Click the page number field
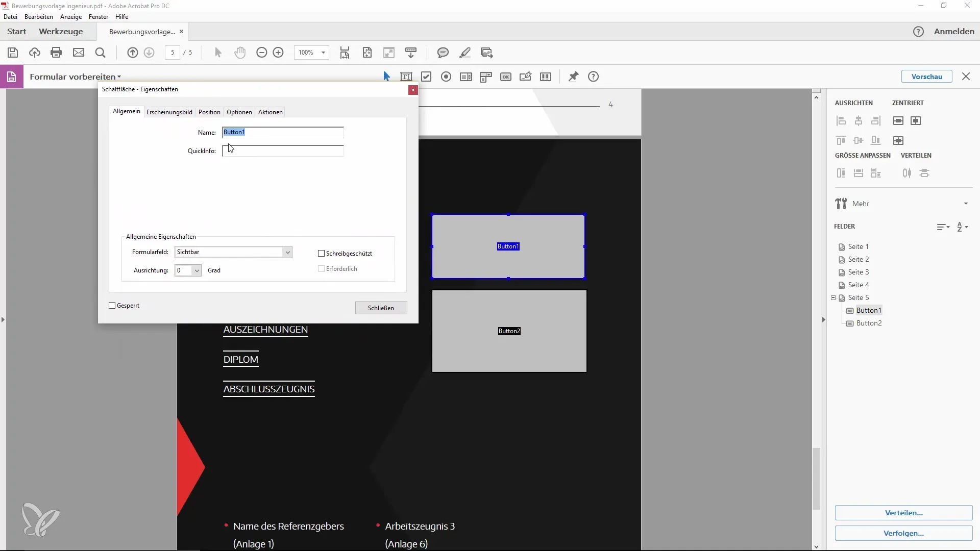The image size is (980, 551). (x=173, y=53)
